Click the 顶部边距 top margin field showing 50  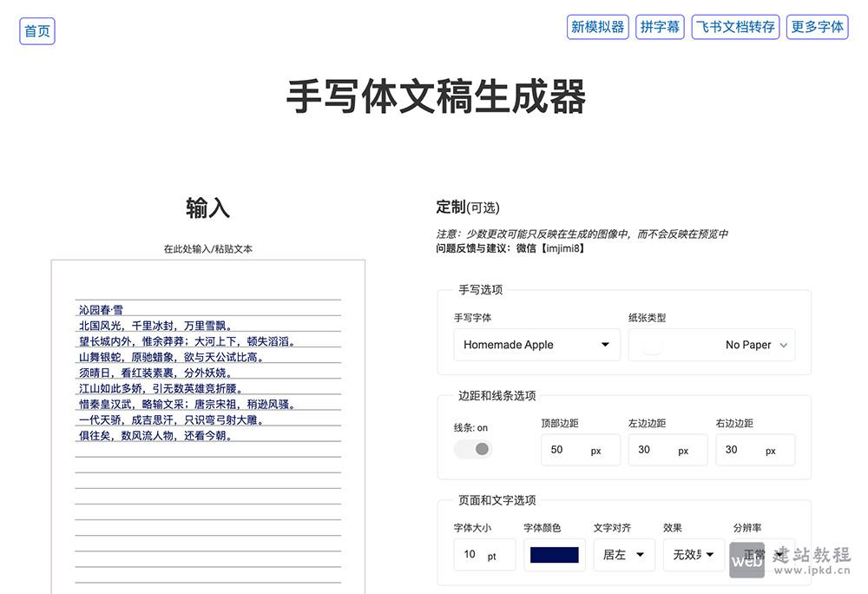point(579,449)
